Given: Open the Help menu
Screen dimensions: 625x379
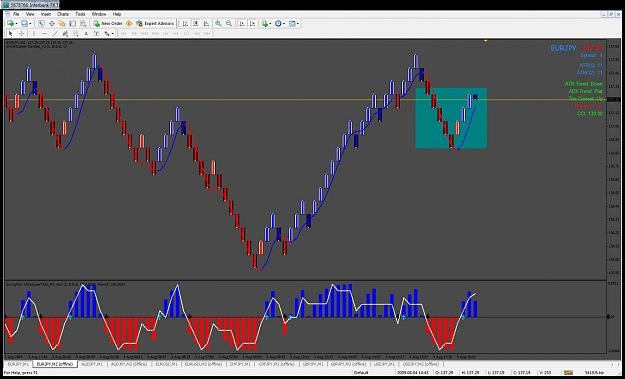Looking at the screenshot, I should click(117, 14).
